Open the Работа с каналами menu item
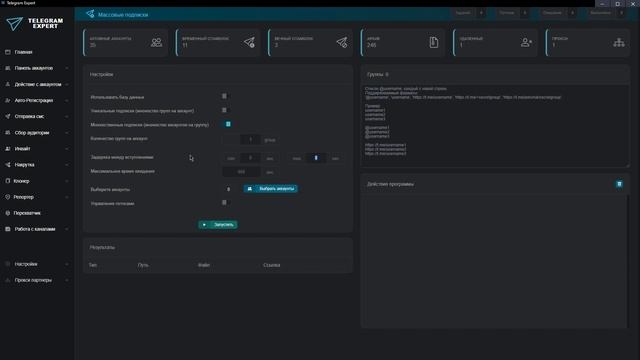Viewport: 640px width, 360px height. coord(37,229)
